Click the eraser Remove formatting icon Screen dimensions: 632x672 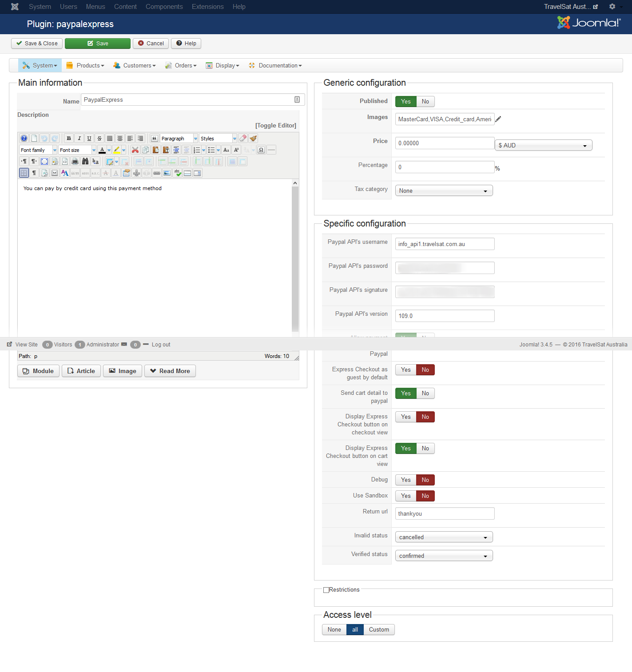pos(243,139)
